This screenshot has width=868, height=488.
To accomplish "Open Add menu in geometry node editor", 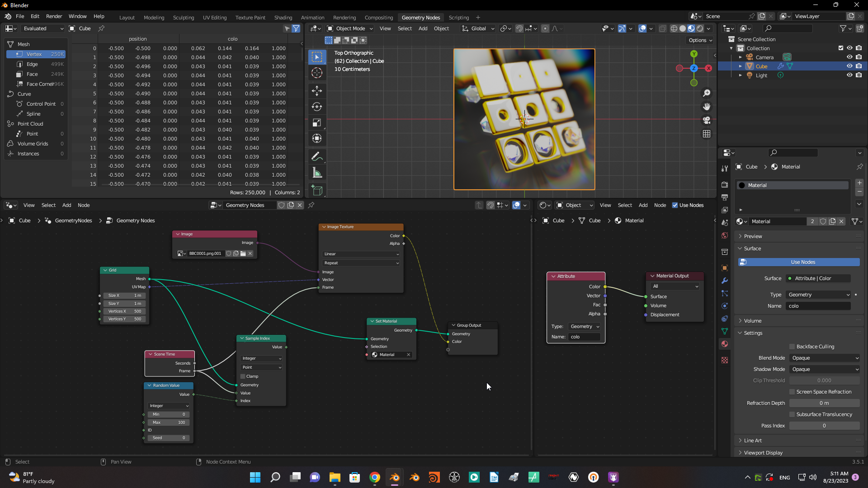I will point(66,205).
